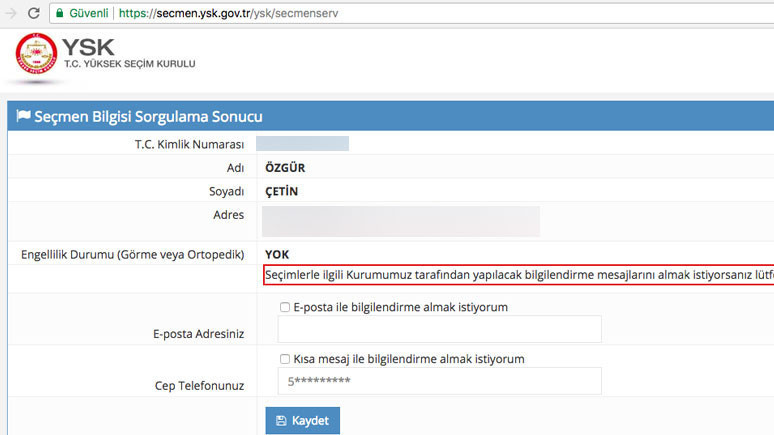Click the Kaydet save button

click(303, 421)
